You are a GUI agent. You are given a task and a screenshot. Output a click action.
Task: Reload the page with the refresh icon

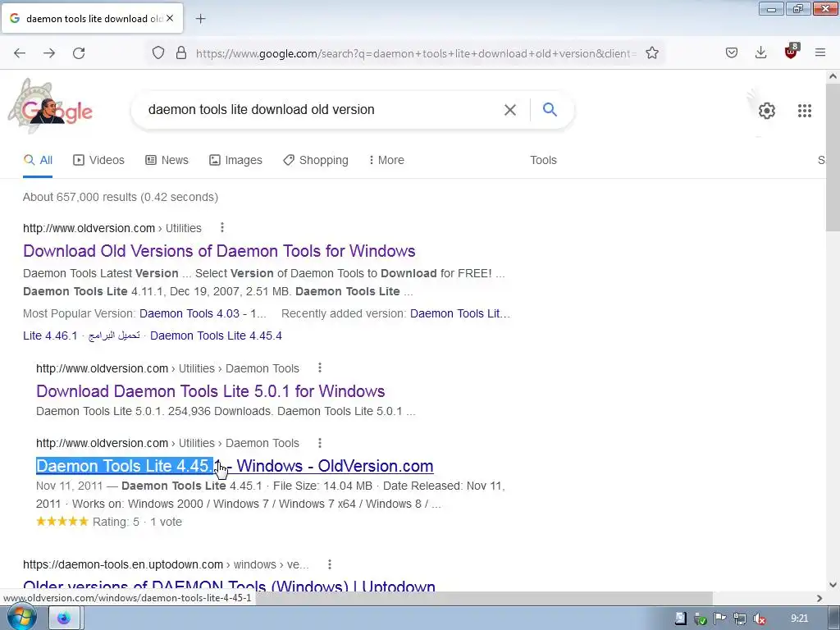coord(79,53)
